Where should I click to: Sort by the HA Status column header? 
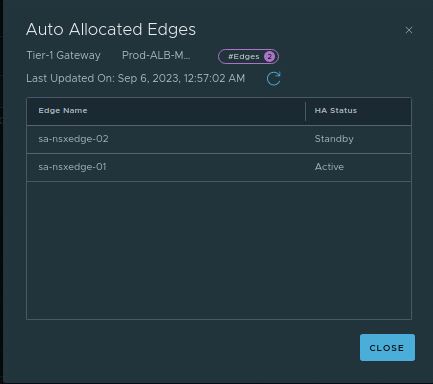336,110
